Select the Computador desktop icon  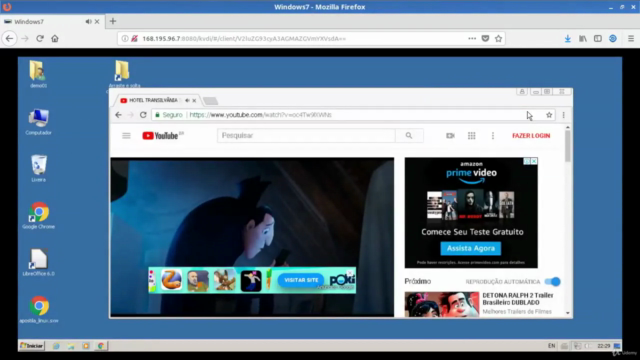tap(38, 122)
